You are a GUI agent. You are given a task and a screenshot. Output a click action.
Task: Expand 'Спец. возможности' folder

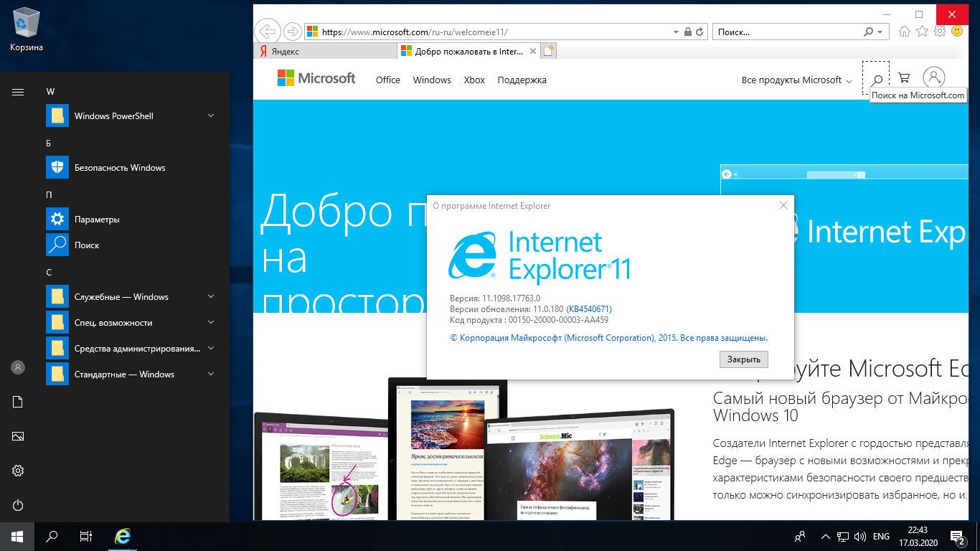(x=131, y=323)
